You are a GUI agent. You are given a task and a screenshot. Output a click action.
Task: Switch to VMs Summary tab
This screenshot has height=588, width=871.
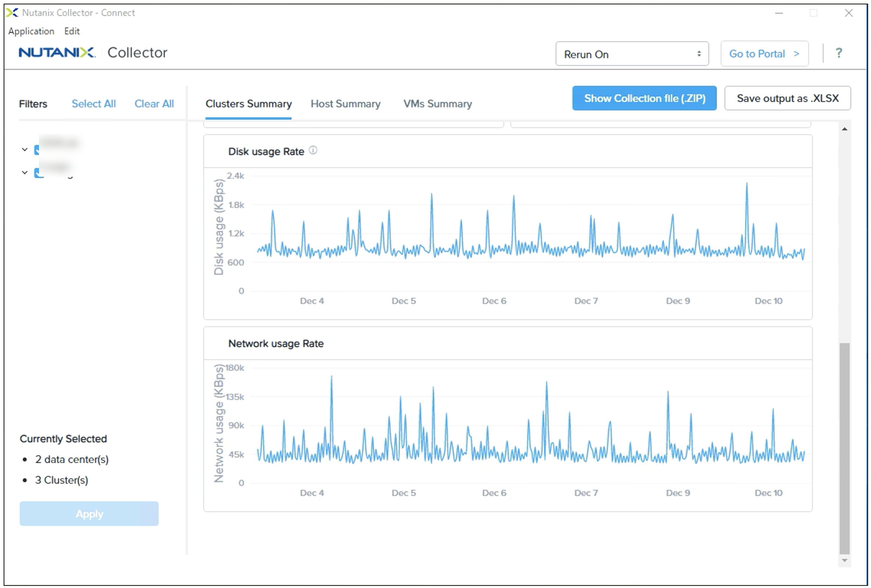437,104
